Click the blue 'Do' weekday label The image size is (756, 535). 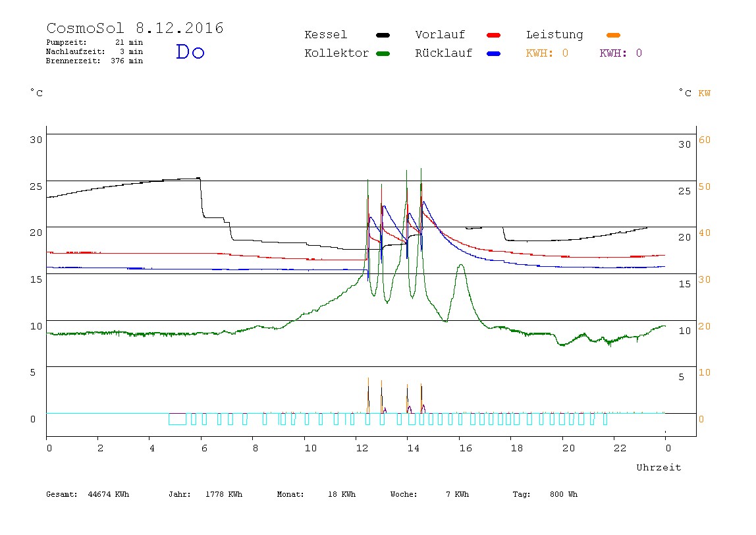click(x=190, y=51)
